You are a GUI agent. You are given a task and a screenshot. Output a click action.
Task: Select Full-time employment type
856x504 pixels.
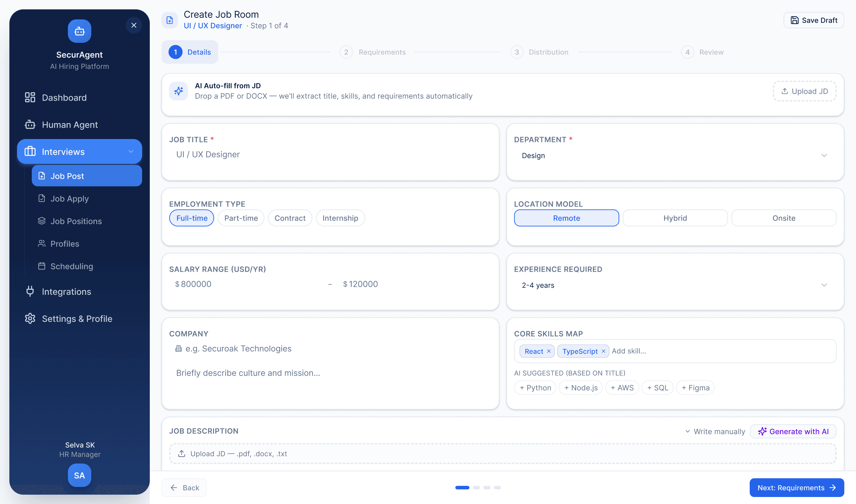coord(192,218)
